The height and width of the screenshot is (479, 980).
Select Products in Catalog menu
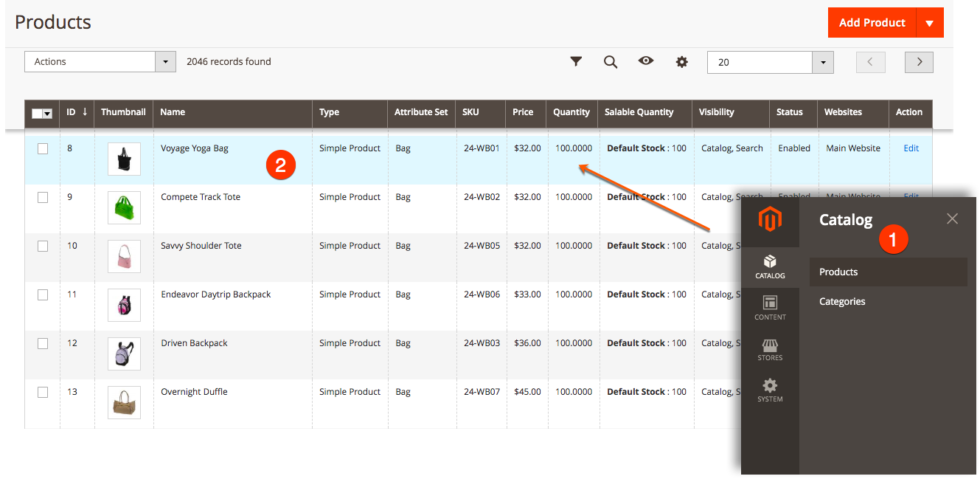(x=838, y=272)
